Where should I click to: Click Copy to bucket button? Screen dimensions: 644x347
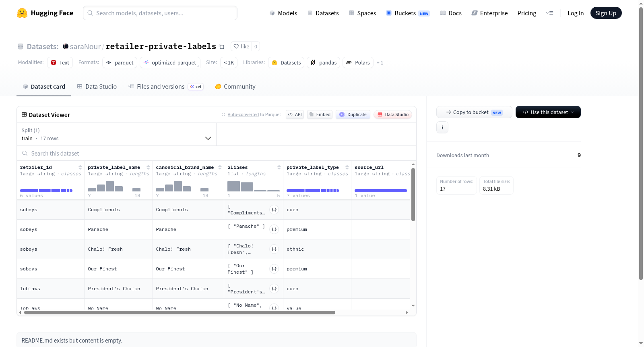[474, 112]
